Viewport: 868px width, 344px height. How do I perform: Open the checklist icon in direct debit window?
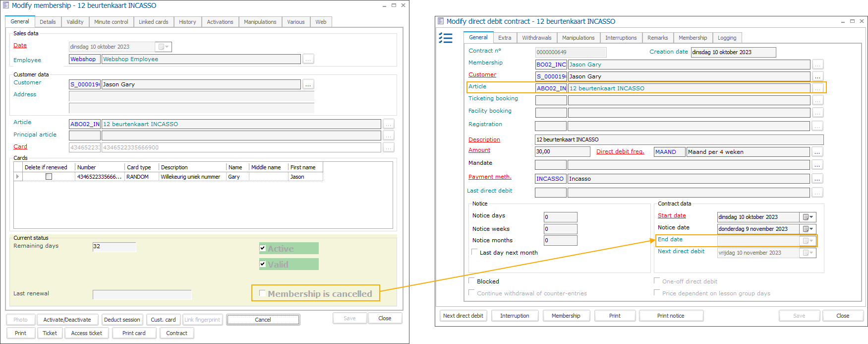click(446, 38)
